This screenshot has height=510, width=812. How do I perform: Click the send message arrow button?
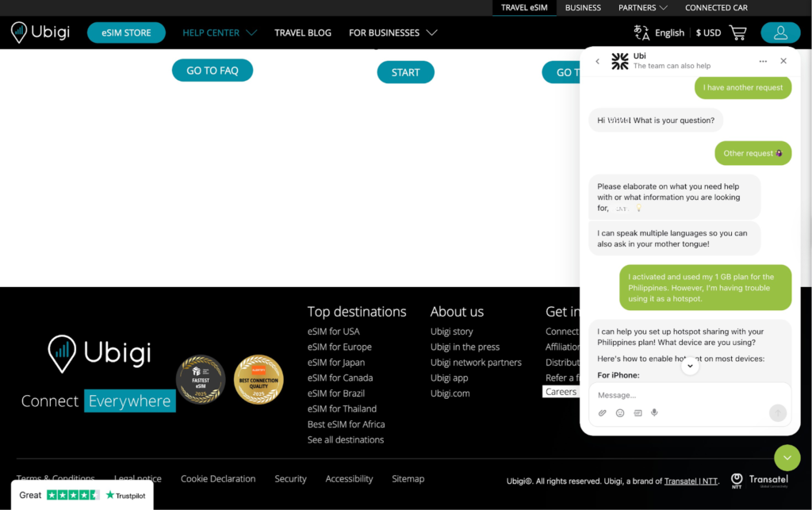point(777,412)
